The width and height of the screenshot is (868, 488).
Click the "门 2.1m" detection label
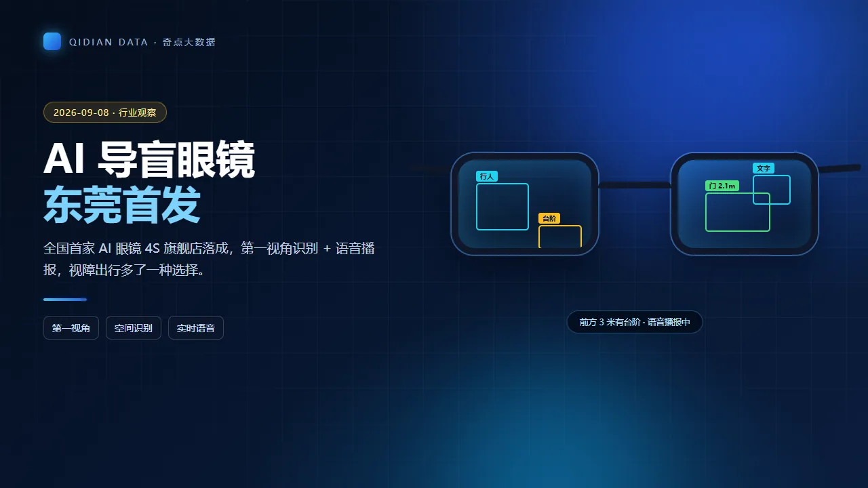[x=722, y=186]
